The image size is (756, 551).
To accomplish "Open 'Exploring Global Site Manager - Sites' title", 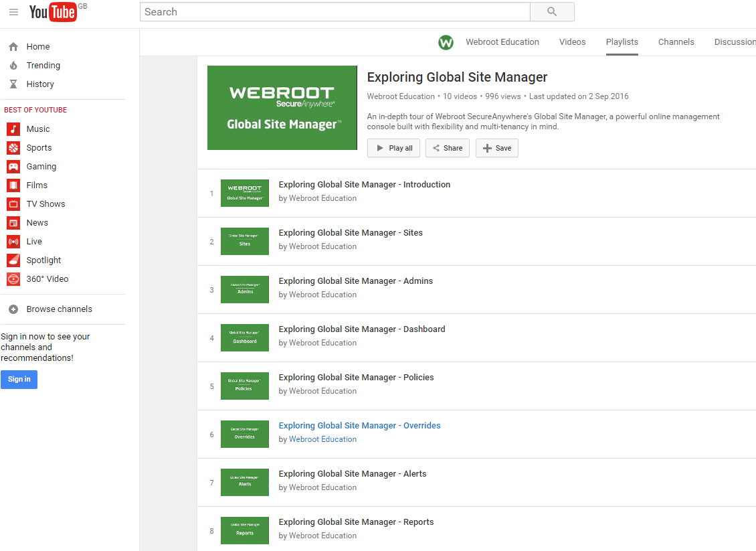I will 351,233.
